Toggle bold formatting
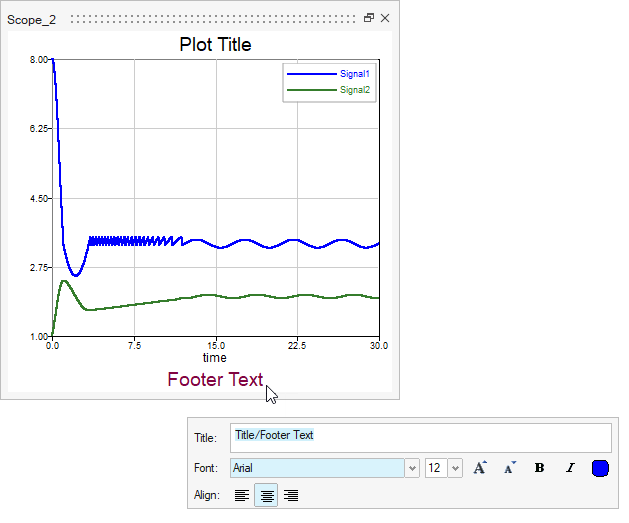The image size is (629, 523). pyautogui.click(x=540, y=468)
